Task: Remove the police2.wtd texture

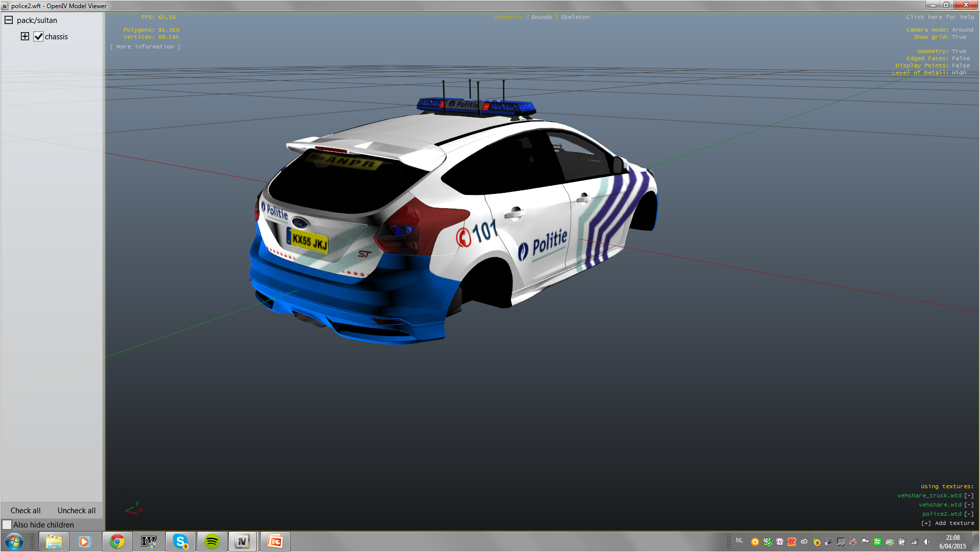Action: tap(969, 514)
